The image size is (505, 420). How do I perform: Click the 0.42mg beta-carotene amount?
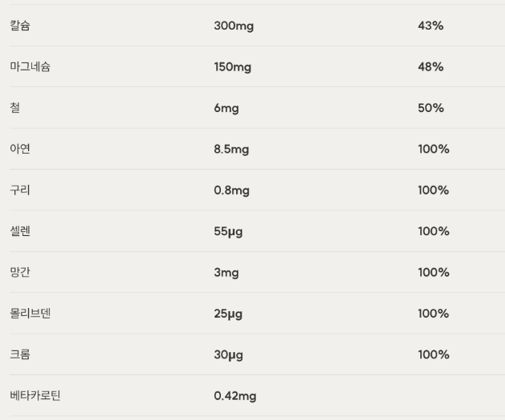[235, 396]
